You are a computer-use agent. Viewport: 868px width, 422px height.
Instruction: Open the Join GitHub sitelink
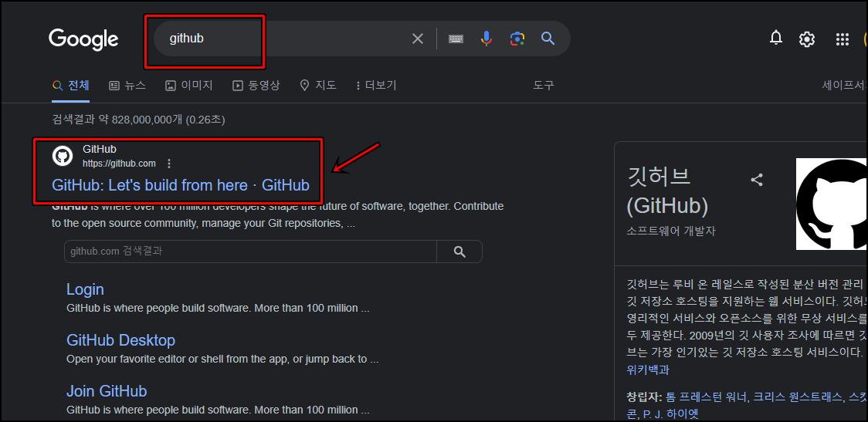pos(107,391)
